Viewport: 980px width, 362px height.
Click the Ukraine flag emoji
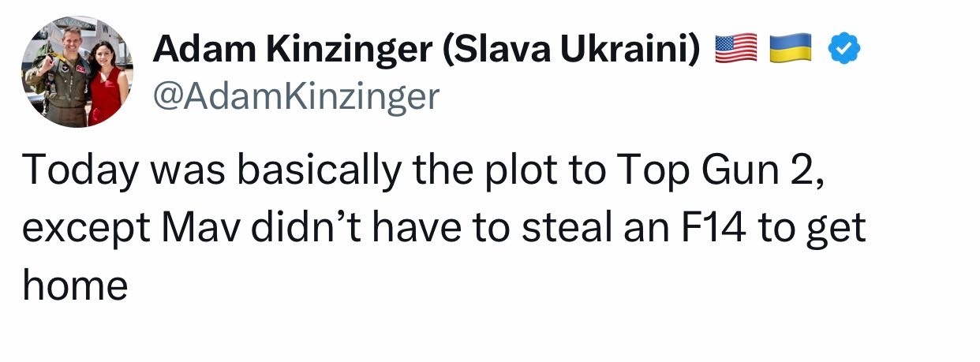[790, 50]
